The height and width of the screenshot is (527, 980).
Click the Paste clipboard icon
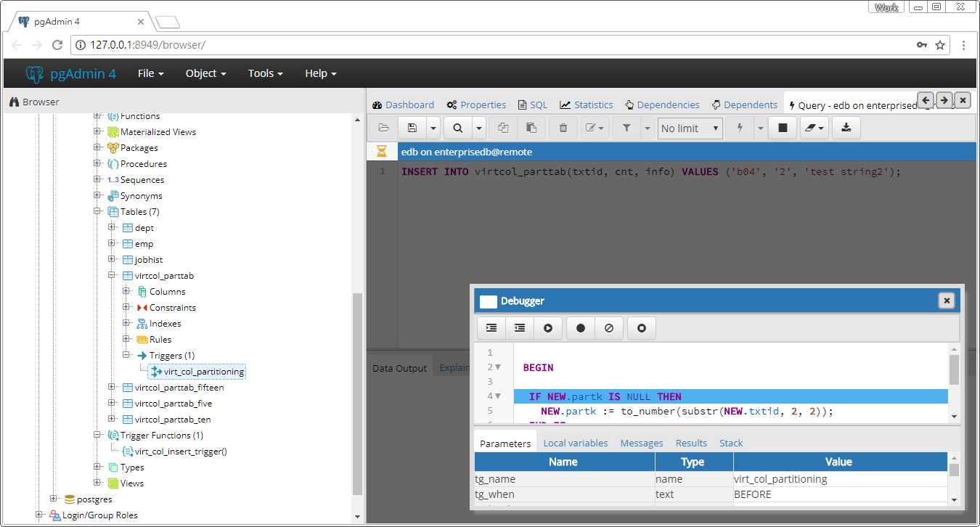pos(531,128)
